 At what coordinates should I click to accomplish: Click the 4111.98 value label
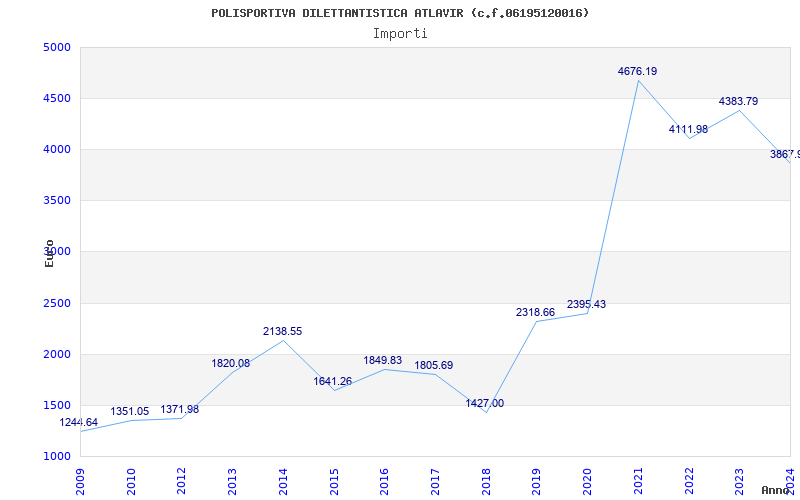(688, 130)
